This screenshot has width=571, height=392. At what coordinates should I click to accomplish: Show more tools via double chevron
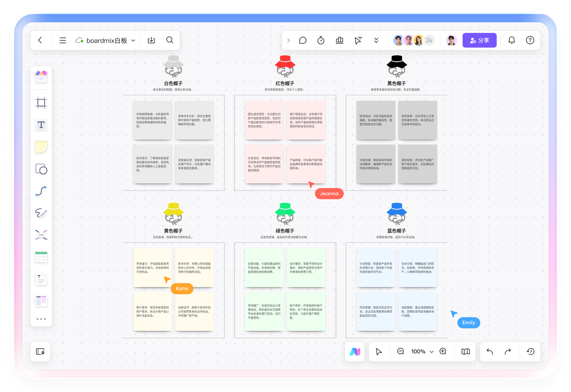(376, 40)
